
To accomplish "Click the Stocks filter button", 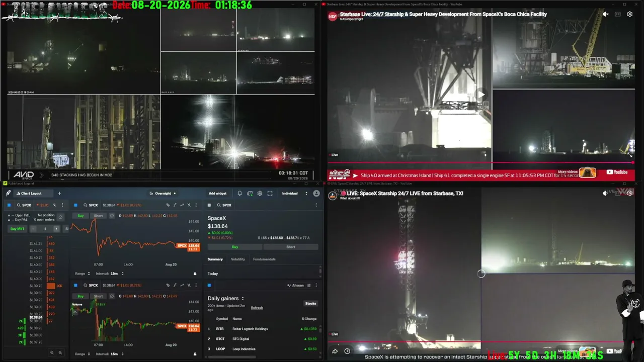I will coord(310,303).
